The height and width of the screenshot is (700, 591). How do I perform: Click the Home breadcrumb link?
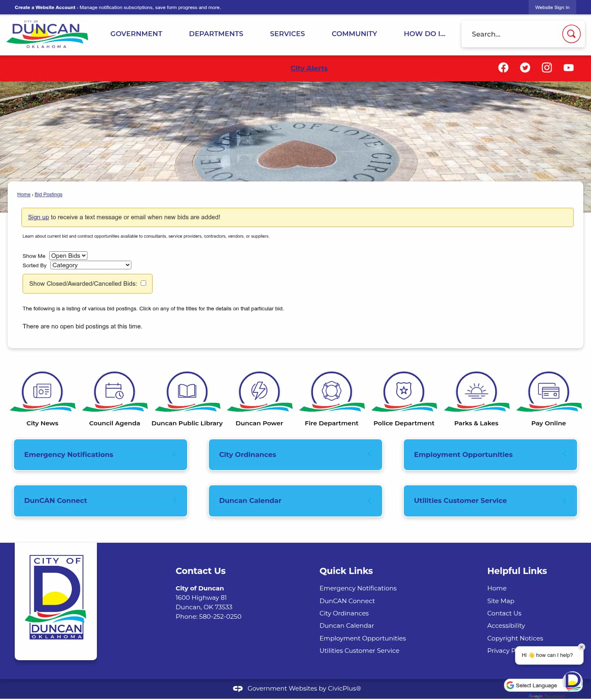click(x=24, y=195)
